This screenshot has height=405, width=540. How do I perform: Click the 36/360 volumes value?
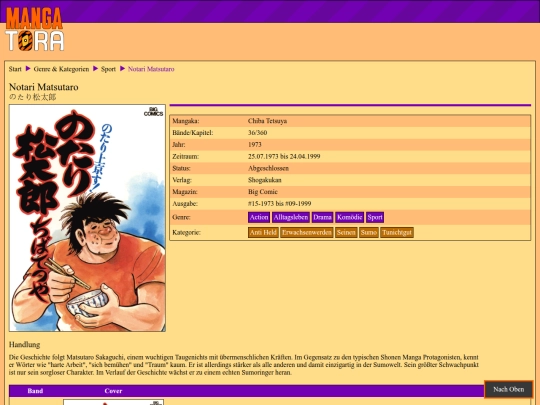tap(258, 133)
